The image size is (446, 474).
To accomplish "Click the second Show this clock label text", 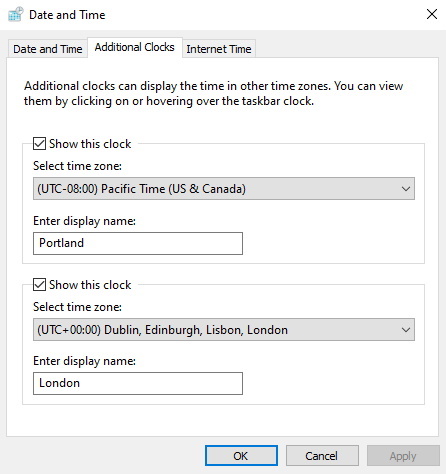I will [x=90, y=285].
